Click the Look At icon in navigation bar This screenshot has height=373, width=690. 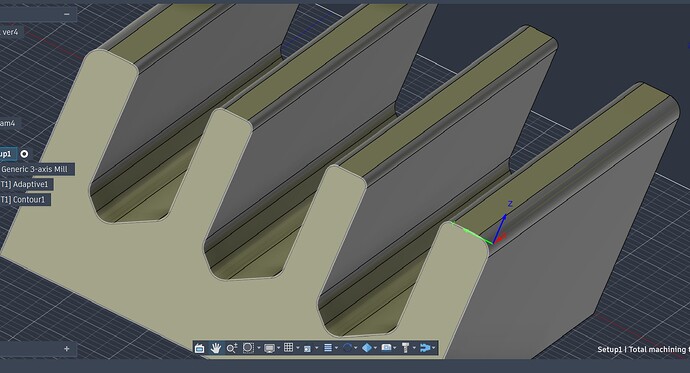tap(199, 348)
